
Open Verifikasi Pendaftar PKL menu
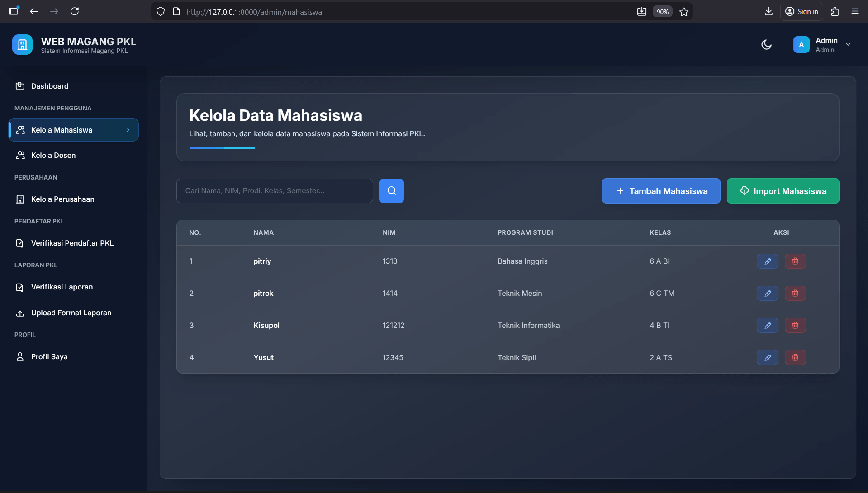click(x=73, y=243)
